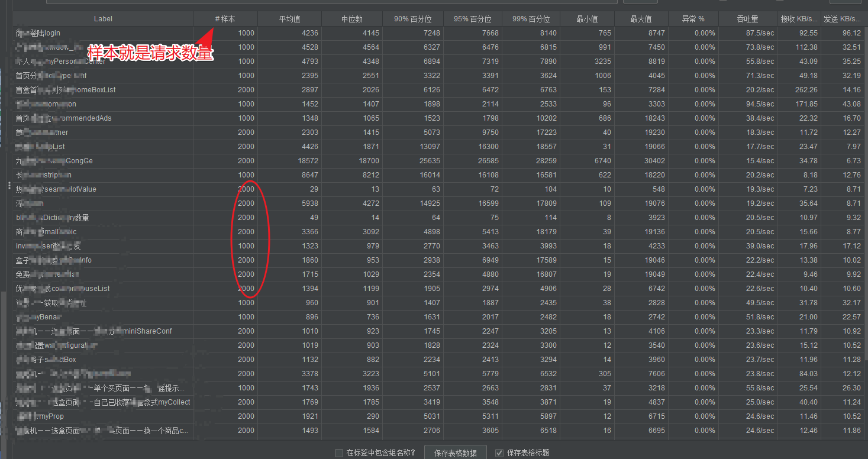Viewport: 868px width, 459px height.
Task: Click the max value 8747
Action: [656, 33]
